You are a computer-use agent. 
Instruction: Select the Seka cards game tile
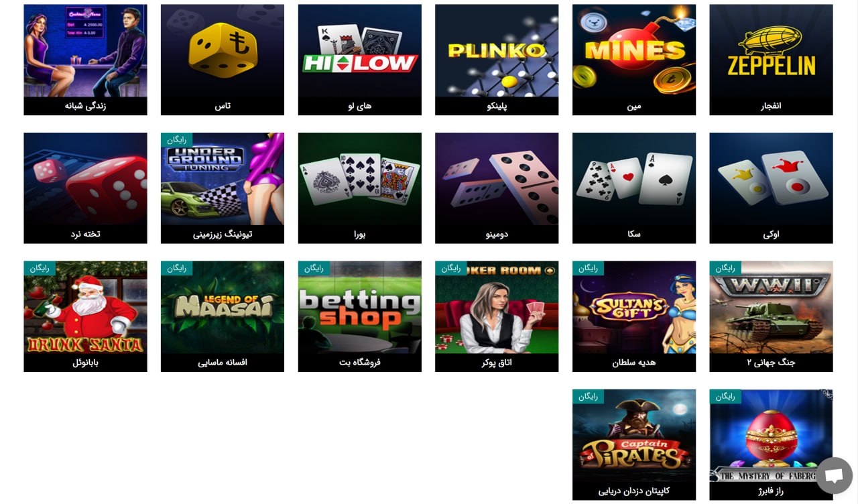click(x=634, y=188)
